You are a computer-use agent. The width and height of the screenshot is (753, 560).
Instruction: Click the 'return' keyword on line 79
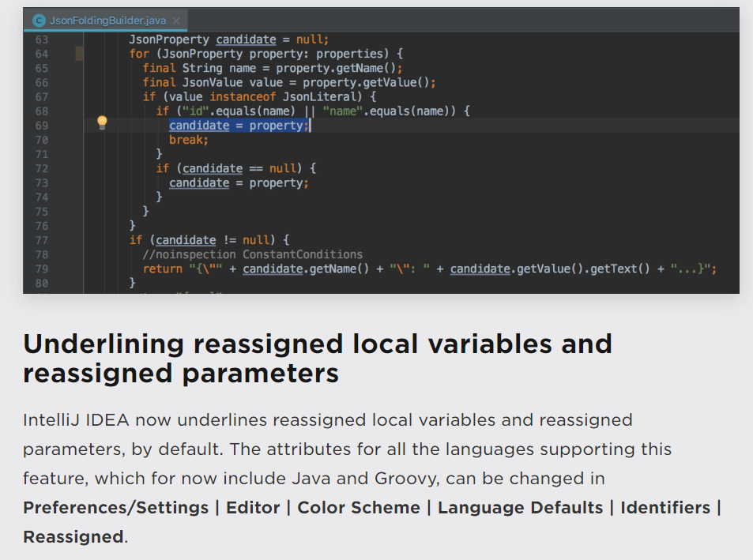coord(162,269)
